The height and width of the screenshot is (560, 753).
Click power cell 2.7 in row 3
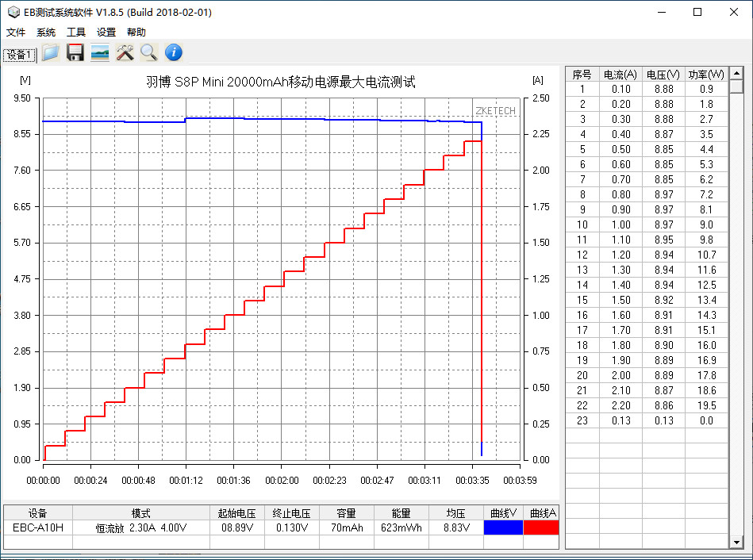tap(706, 119)
